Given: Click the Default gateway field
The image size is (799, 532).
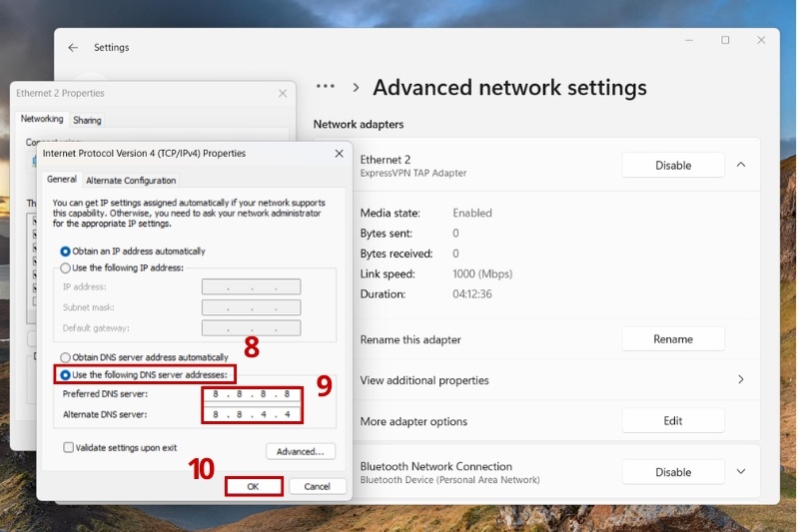Looking at the screenshot, I should [252, 327].
